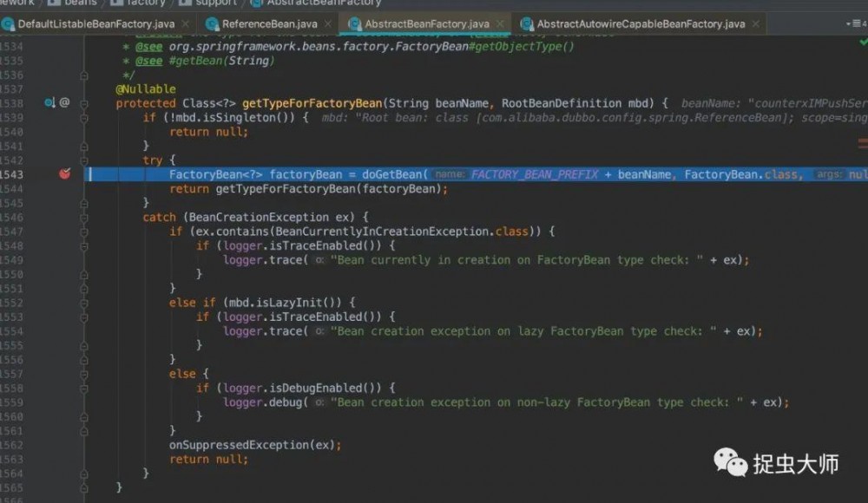868x503 pixels.
Task: Click the orange warning mark on the error stripe
Action: [x=863, y=144]
